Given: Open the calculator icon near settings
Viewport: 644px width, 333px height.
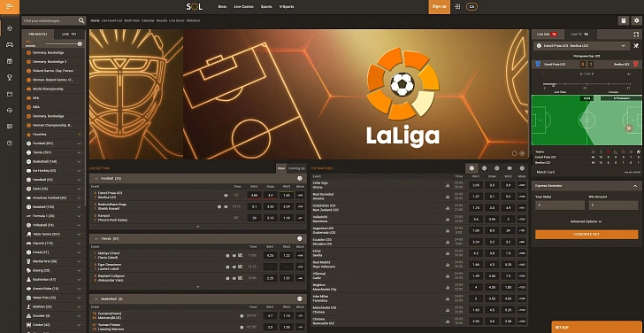Looking at the screenshot, I should 624,20.
